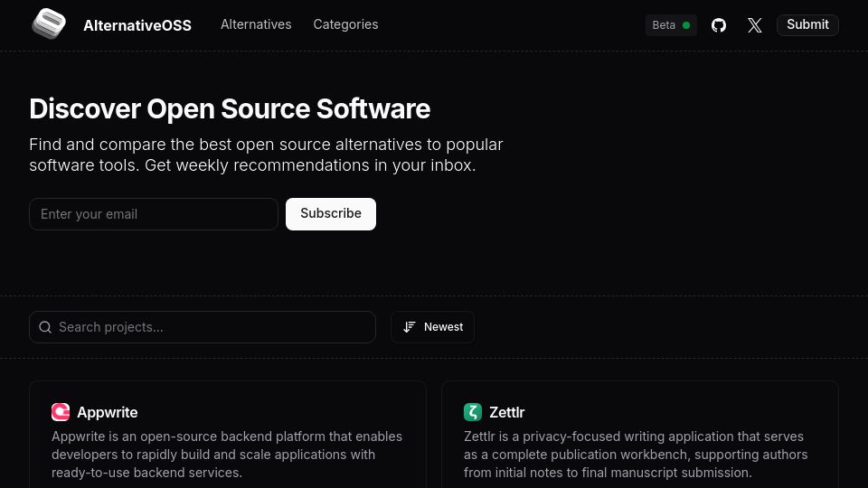This screenshot has width=868, height=488.
Task: Click the search magnifier icon
Action: tap(45, 327)
